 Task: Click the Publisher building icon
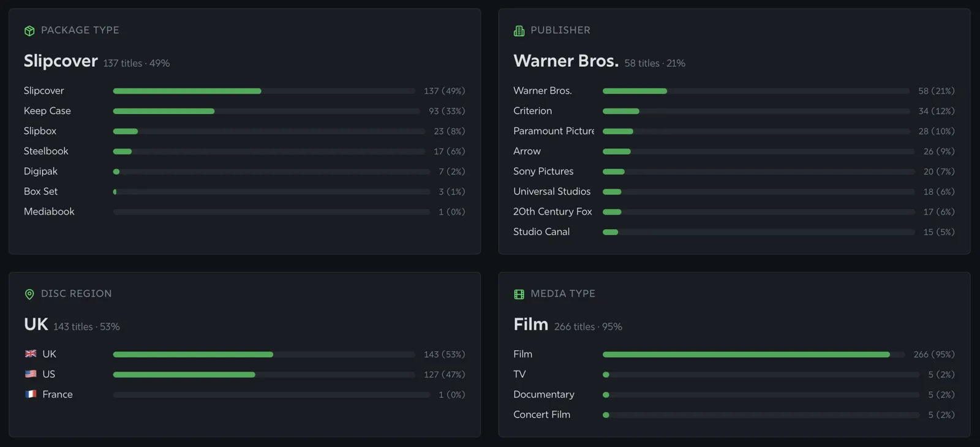[519, 31]
